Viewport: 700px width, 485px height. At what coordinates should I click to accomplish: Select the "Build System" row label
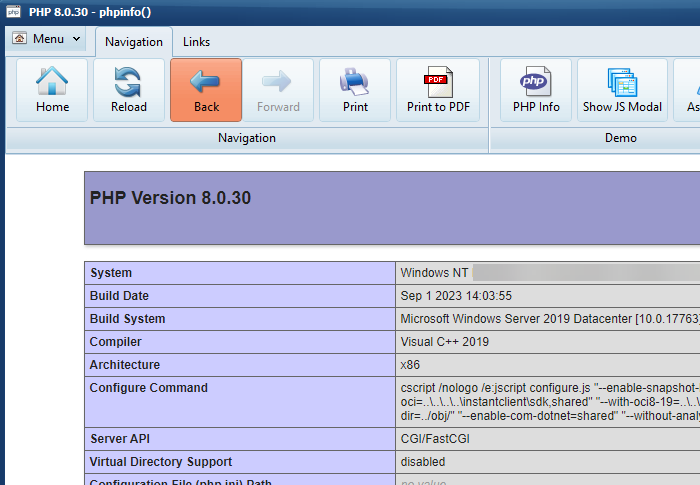coord(128,319)
